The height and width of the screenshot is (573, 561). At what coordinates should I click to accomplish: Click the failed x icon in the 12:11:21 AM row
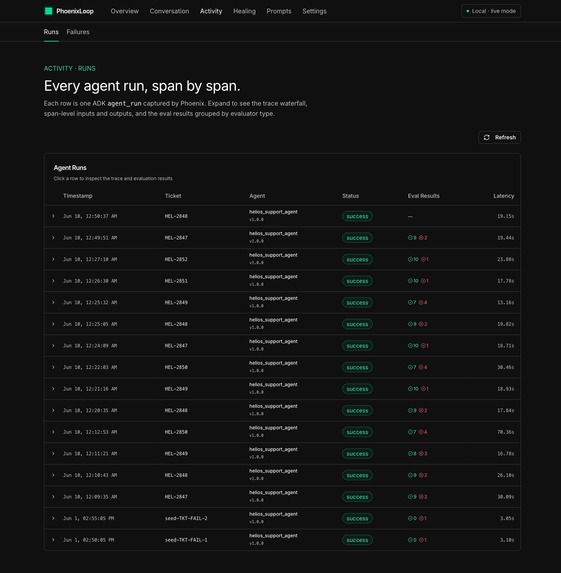[421, 454]
